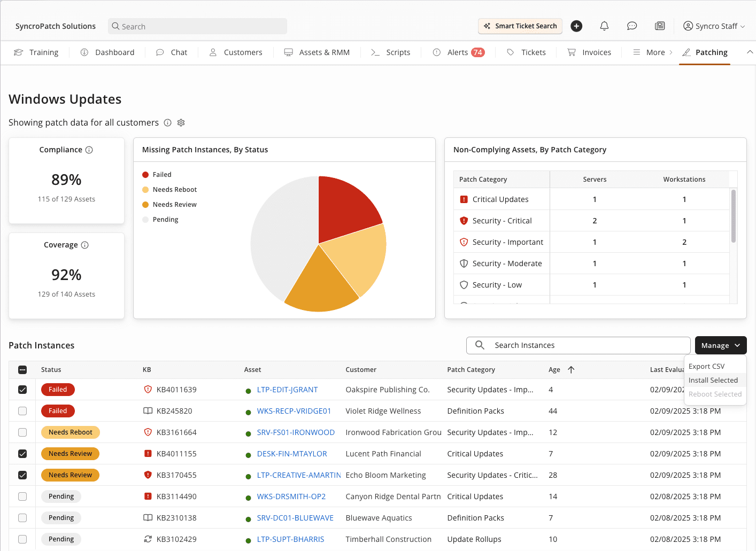Screen dimensions: 756x551
Task: Click the Age column sort arrow
Action: (571, 369)
